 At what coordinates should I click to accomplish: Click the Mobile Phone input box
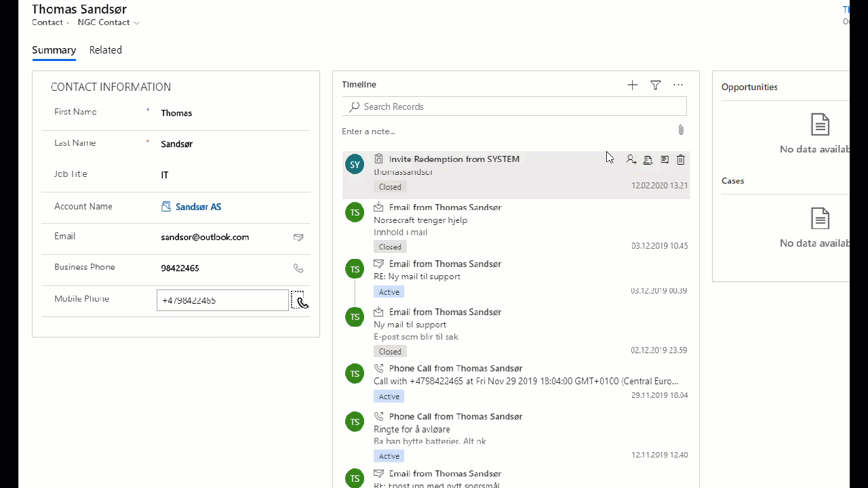222,300
